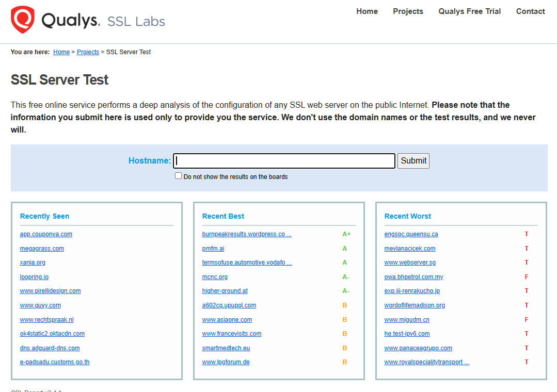557x392 pixels.
Task: Open pmfm.ai in Recent Best
Action: 213,249
